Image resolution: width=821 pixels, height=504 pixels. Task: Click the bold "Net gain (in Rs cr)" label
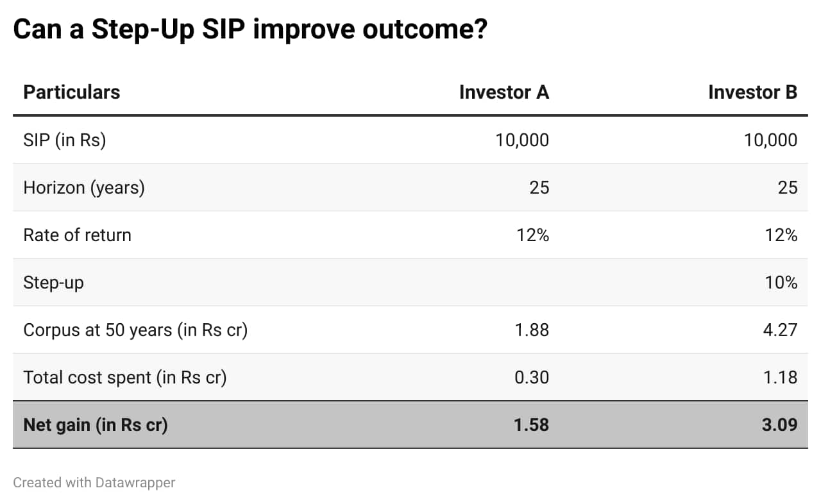95,424
